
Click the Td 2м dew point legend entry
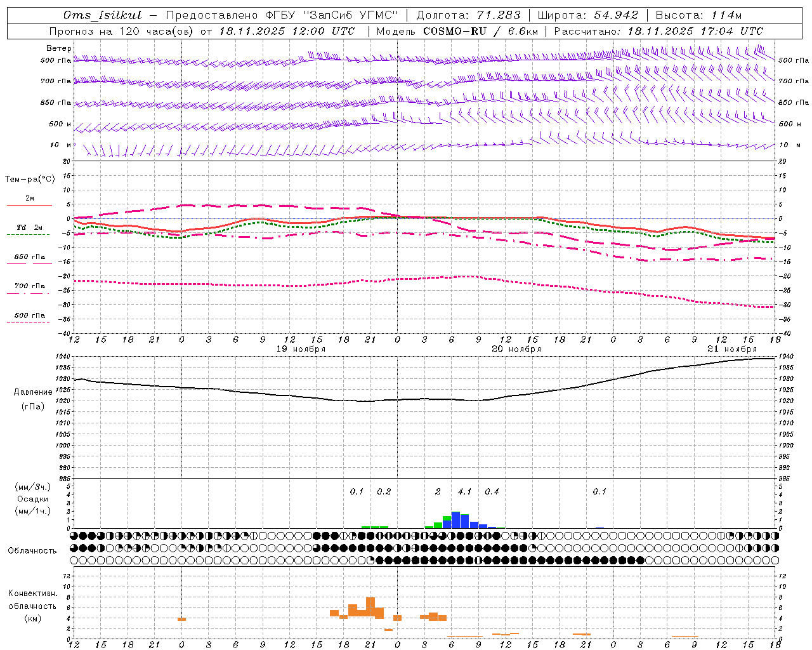pos(29,230)
